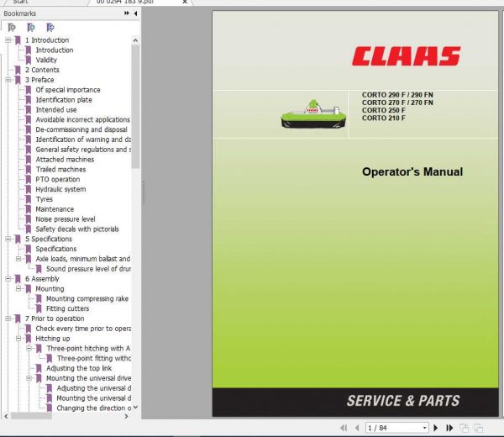Click the third bookmark toolbar icon

point(50,28)
